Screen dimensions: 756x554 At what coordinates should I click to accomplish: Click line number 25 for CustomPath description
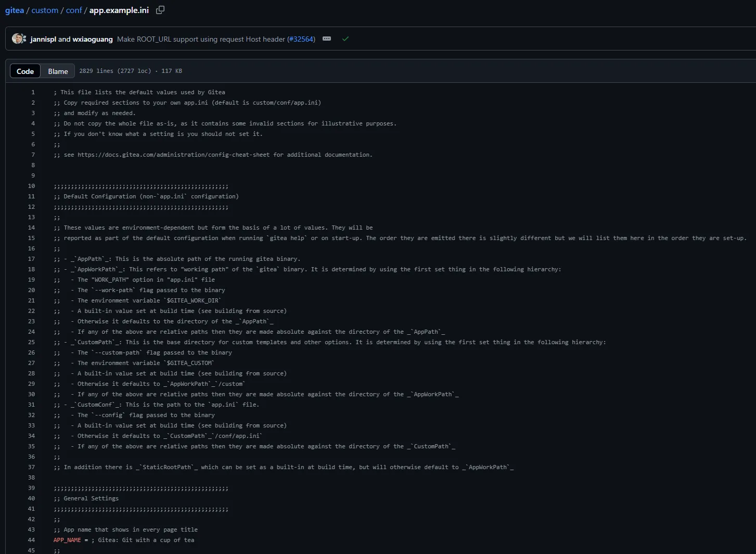point(31,342)
